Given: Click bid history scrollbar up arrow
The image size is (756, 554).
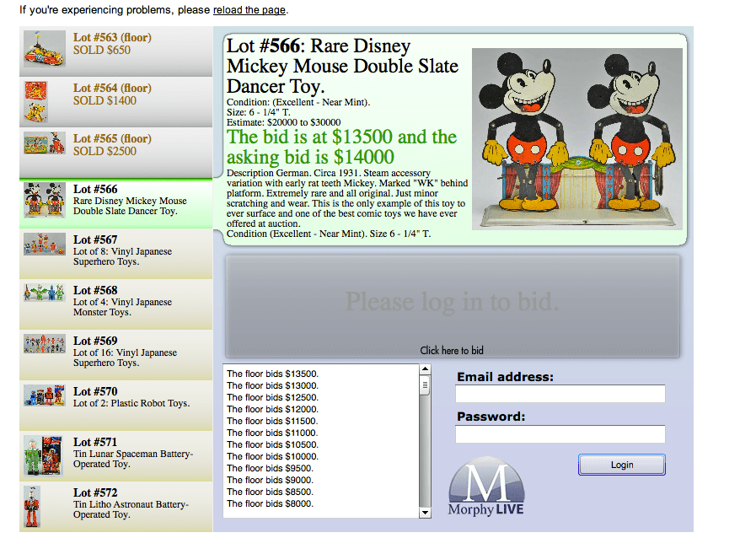Looking at the screenshot, I should click(x=425, y=369).
